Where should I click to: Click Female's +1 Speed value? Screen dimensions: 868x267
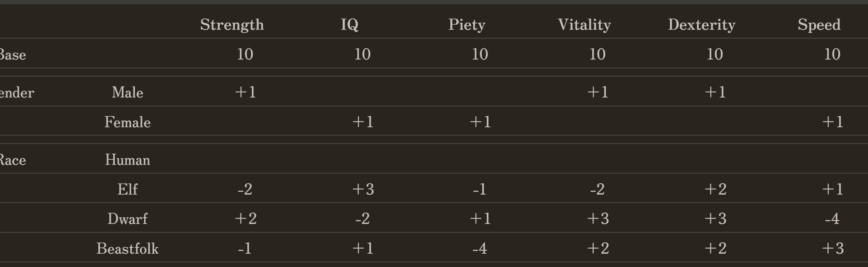(833, 122)
